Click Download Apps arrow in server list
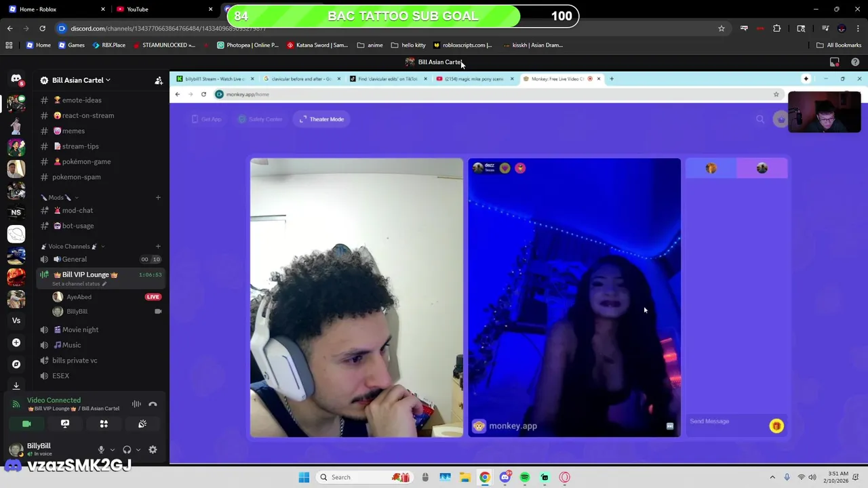Screen dimensions: 868x488 [16, 386]
